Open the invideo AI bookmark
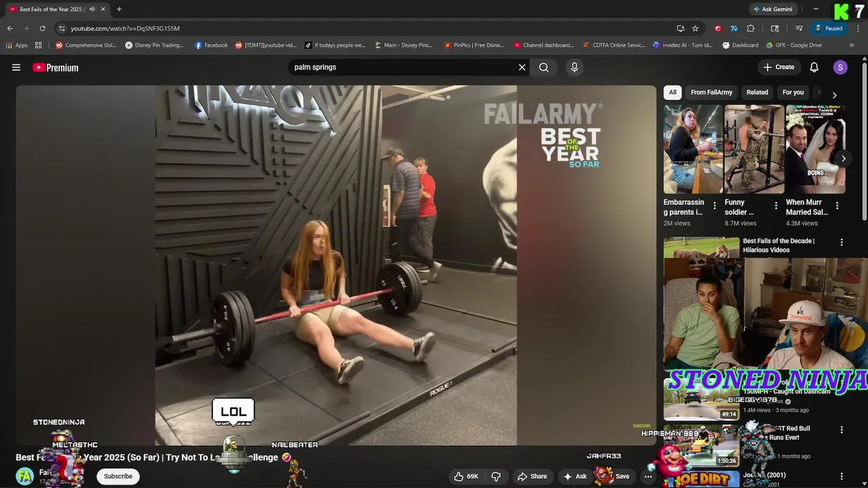This screenshot has height=488, width=868. point(682,45)
